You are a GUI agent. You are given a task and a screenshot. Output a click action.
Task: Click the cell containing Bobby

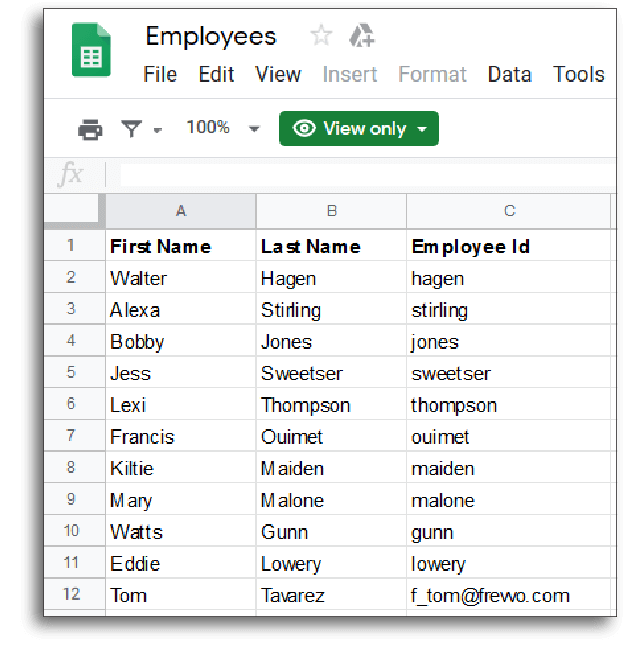tap(181, 341)
